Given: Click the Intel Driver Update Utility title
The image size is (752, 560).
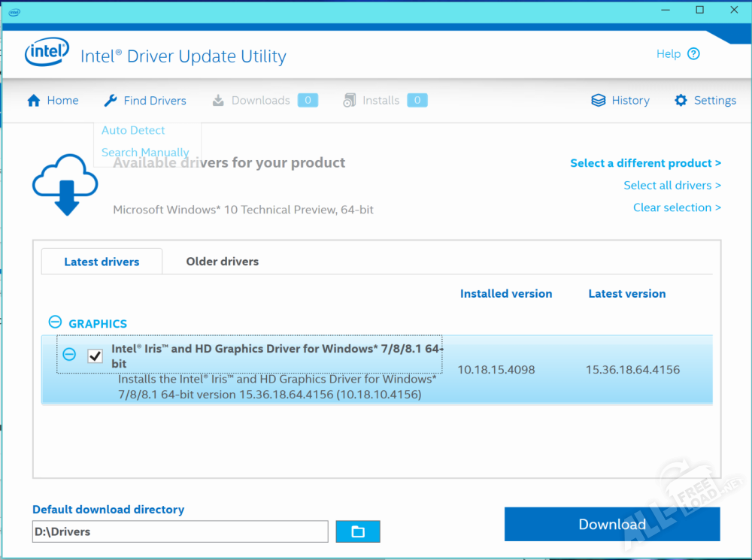Looking at the screenshot, I should click(x=183, y=56).
